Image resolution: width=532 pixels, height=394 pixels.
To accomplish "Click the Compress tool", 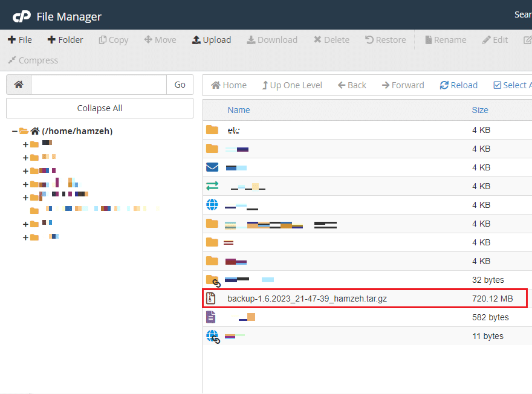I will click(33, 60).
